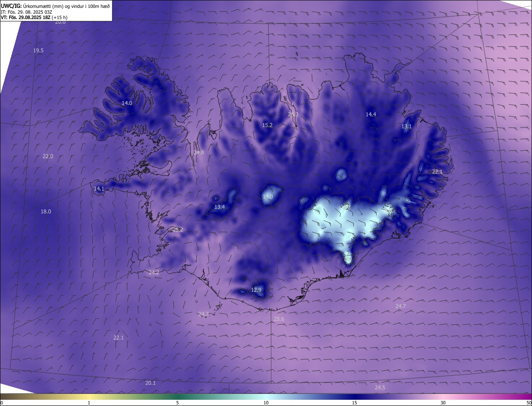Image resolution: width=532 pixels, height=406 pixels.
Task: Click the legend tick label 50
Action: coord(529,403)
